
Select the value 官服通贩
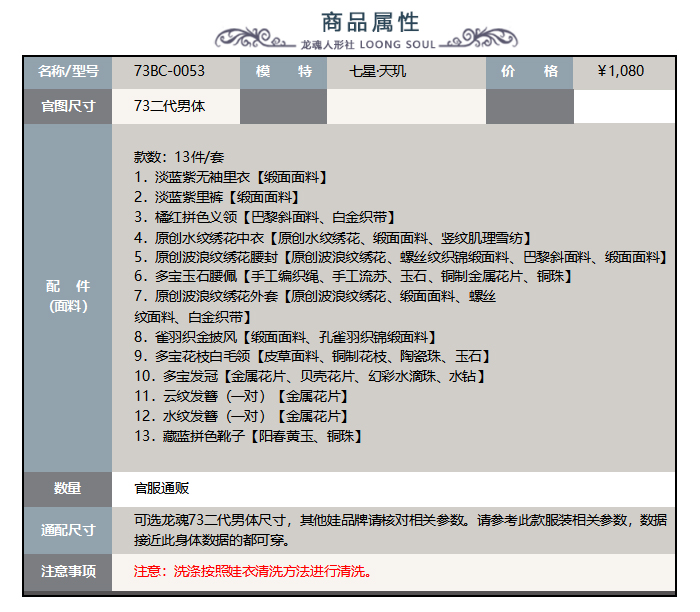pos(162,488)
